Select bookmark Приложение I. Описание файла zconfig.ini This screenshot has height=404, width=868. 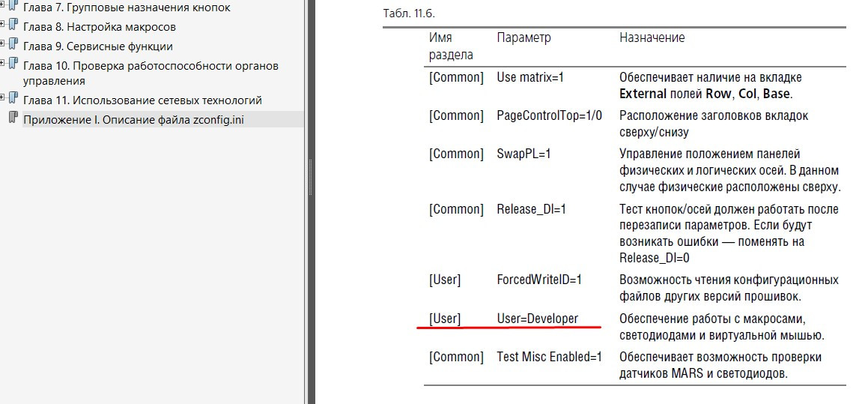pyautogui.click(x=133, y=119)
